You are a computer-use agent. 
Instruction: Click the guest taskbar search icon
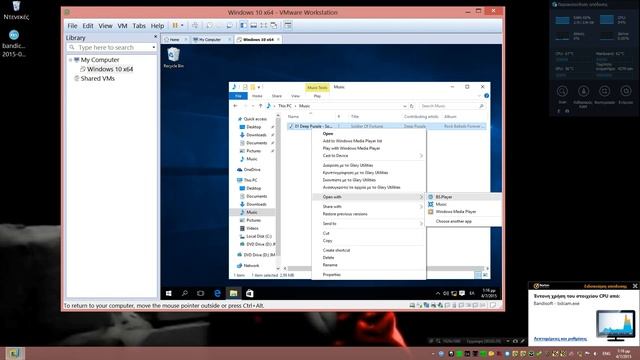(x=184, y=293)
